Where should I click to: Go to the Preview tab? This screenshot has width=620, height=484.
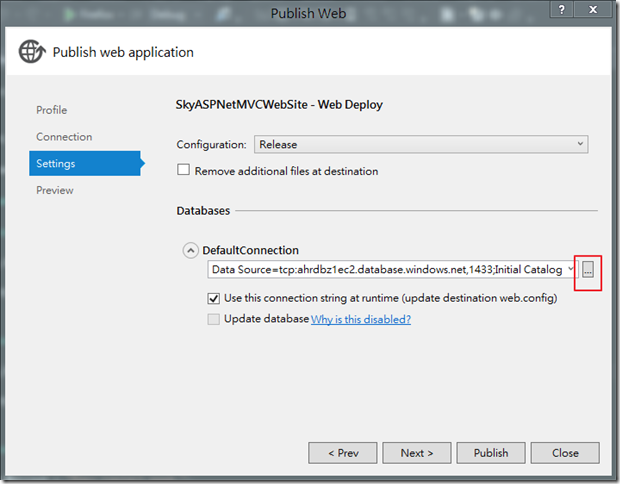tap(55, 190)
